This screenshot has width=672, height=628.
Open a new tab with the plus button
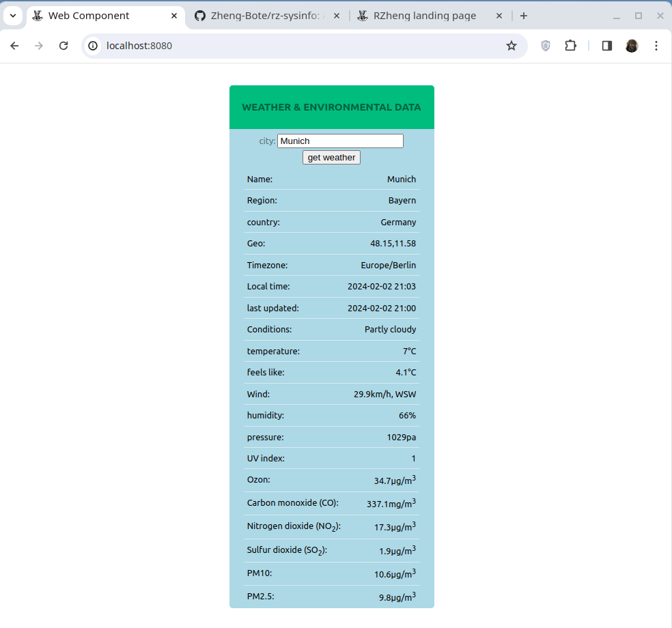click(524, 16)
